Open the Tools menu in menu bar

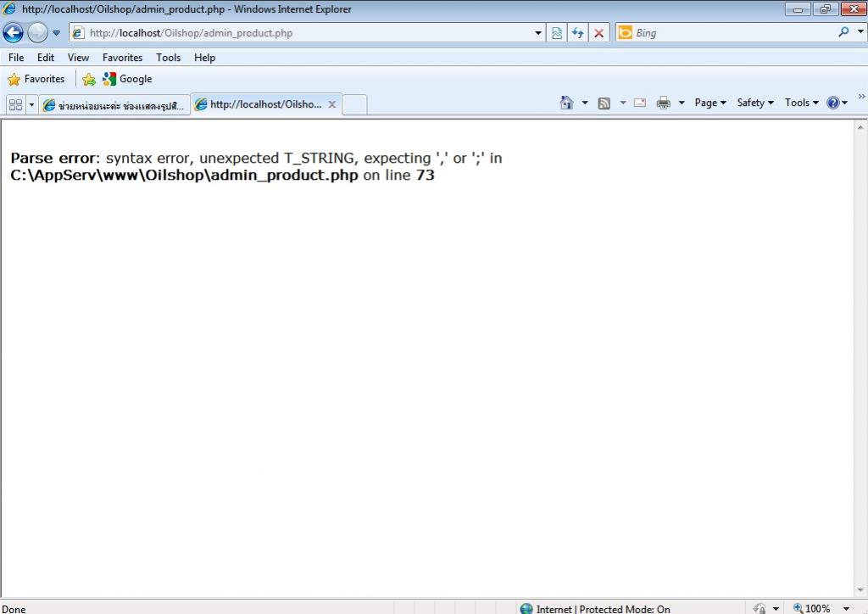tap(169, 58)
